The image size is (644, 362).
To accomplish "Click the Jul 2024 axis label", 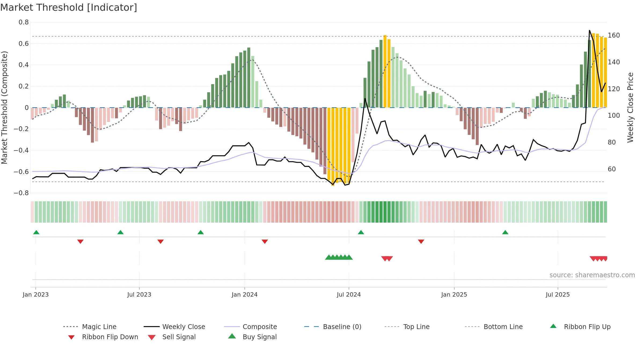I will point(349,295).
